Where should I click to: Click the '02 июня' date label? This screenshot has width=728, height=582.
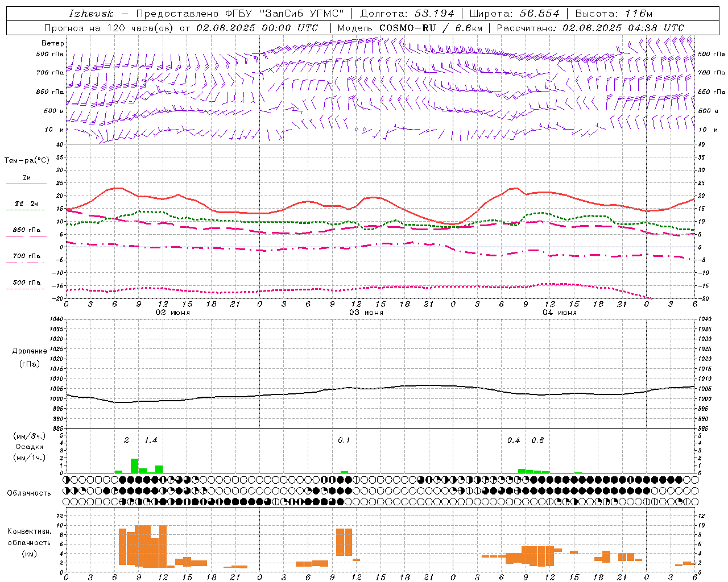(173, 313)
